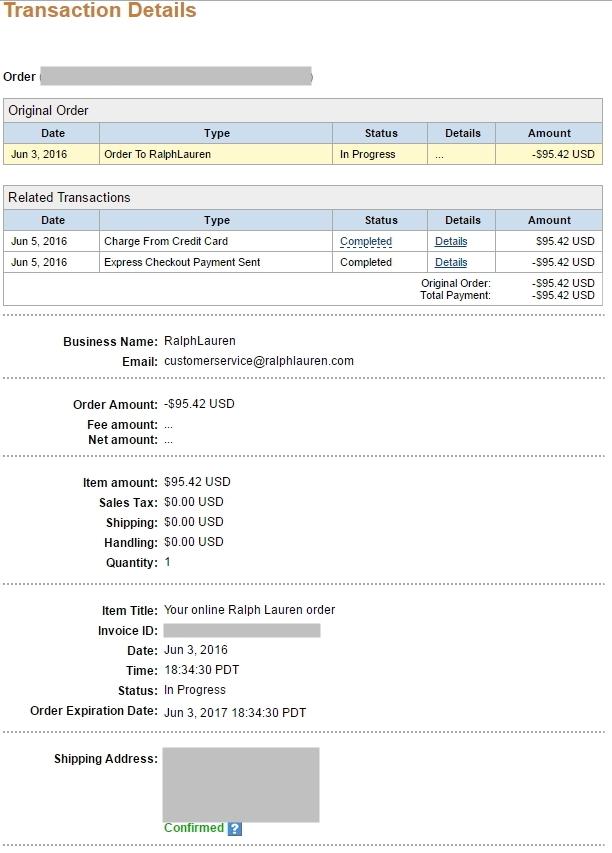Click Status column header in Related Transactions
This screenshot has width=612, height=853.
(380, 220)
